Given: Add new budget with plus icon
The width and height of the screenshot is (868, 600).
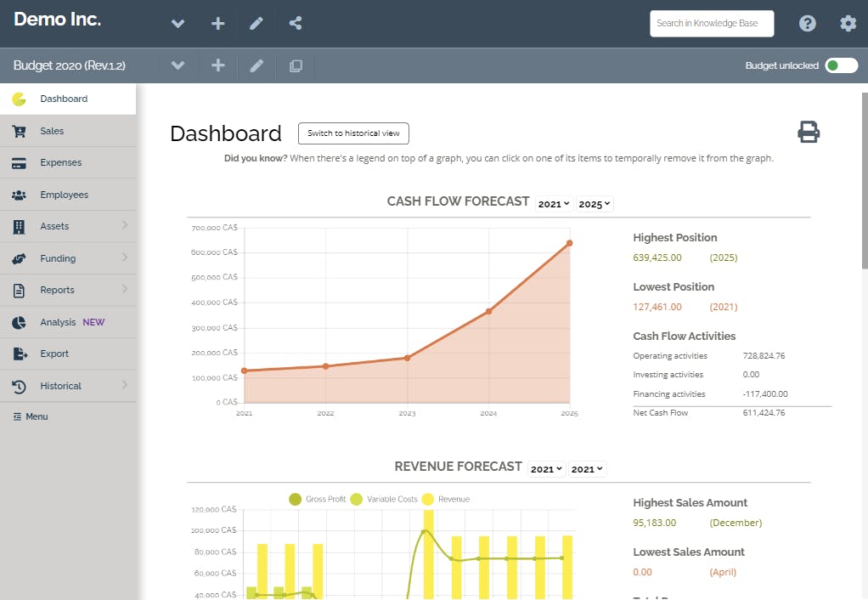Looking at the screenshot, I should point(218,65).
